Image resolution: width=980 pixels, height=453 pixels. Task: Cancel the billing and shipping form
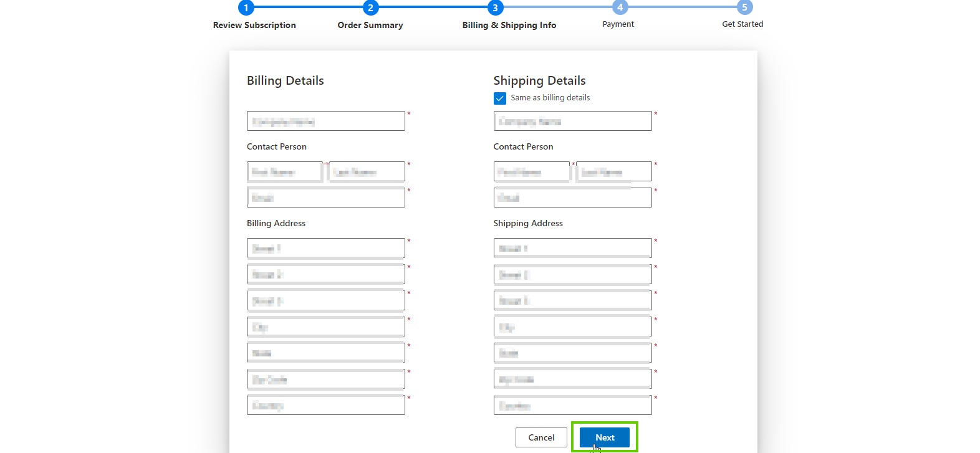point(541,437)
